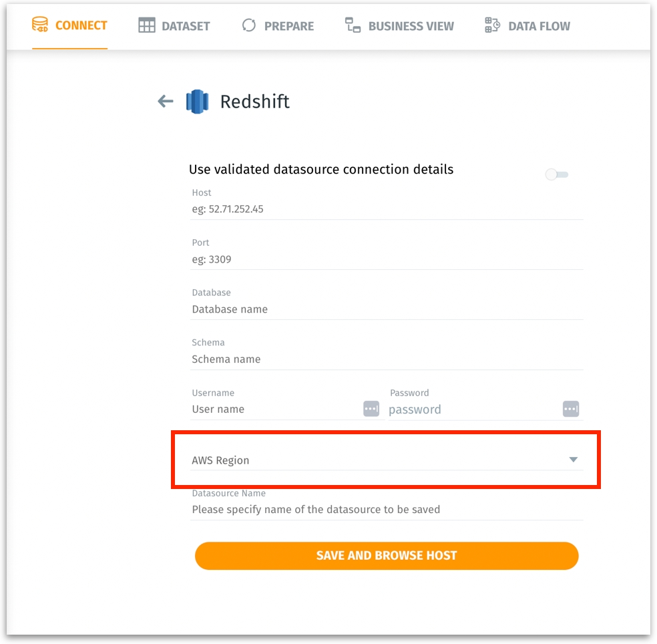Viewport: 657px width, 644px height.
Task: Open the AWS Region dropdown
Action: [x=374, y=460]
